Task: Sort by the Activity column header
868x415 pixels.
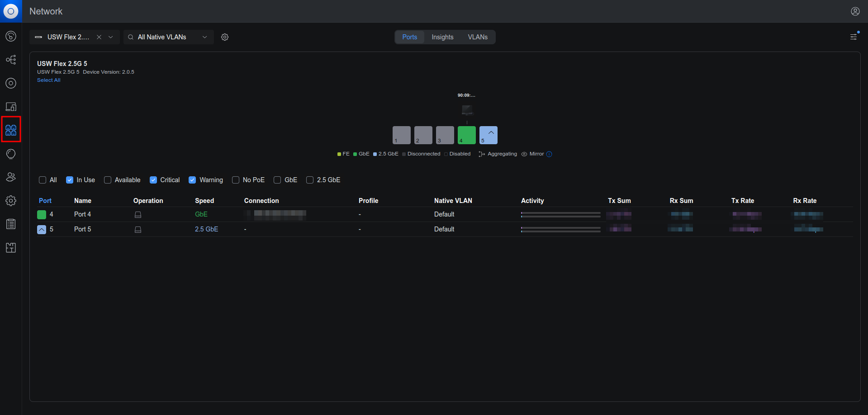Action: (532, 201)
